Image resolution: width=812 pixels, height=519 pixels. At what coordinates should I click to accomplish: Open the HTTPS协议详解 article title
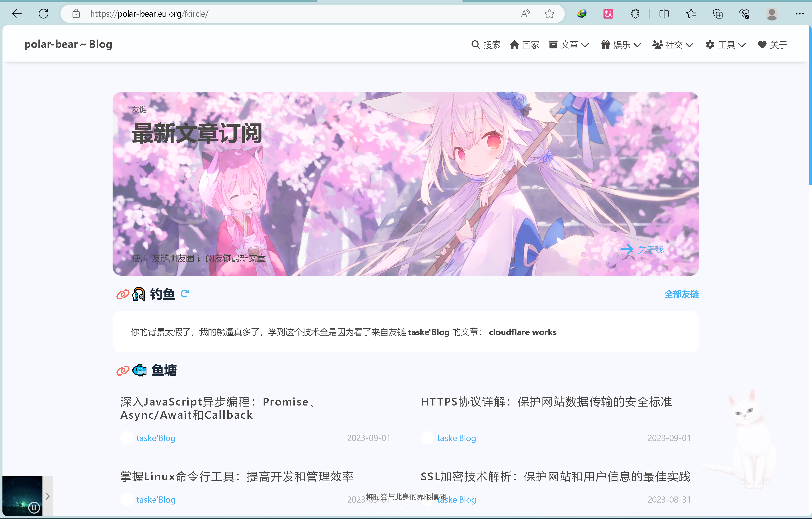[546, 401]
